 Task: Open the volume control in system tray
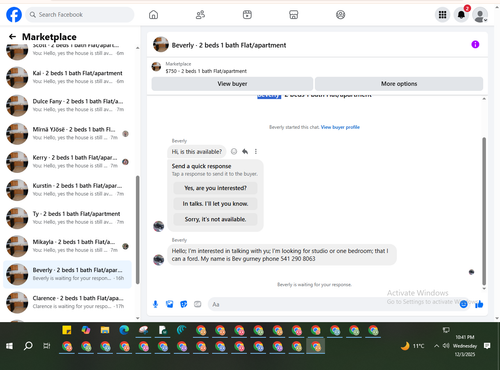(x=446, y=346)
